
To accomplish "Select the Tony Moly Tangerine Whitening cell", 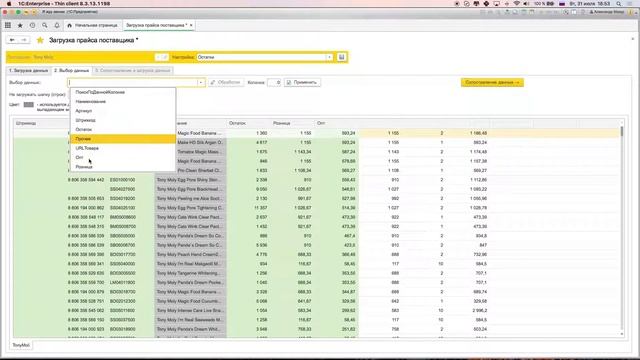I will click(190, 273).
